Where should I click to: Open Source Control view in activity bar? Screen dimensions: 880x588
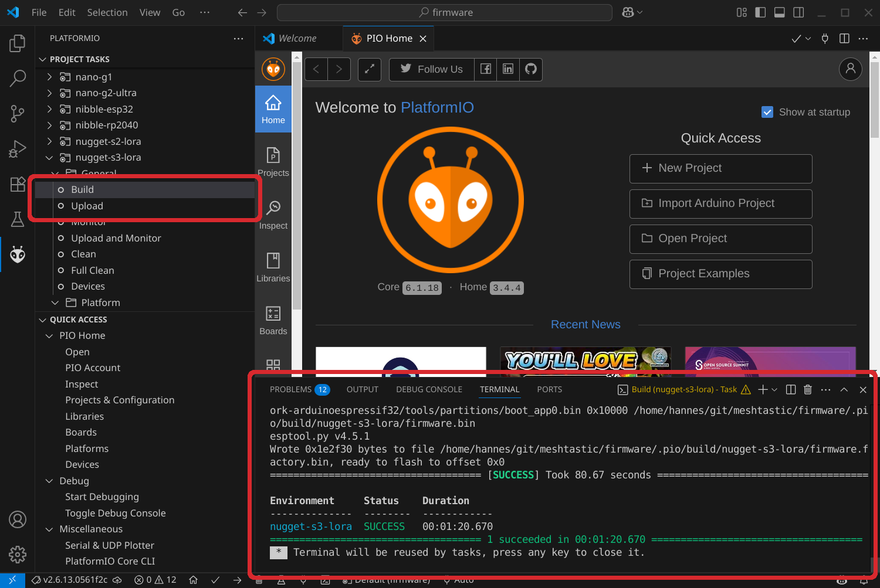tap(18, 114)
